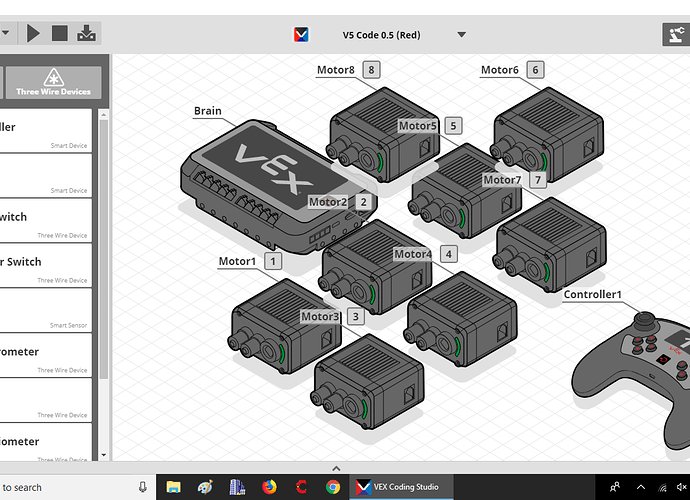Add the Smart Device ending in 'ller'
The height and width of the screenshot is (500, 690).
point(46,131)
